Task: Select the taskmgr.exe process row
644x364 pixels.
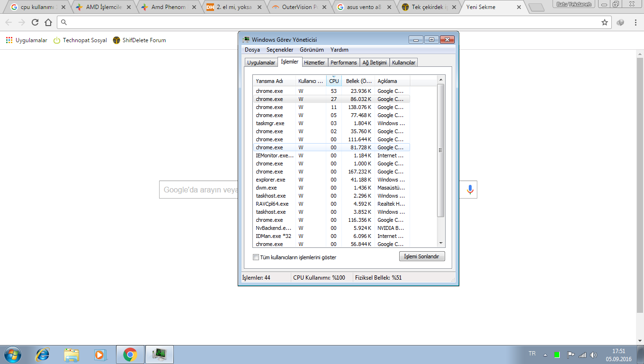Action: (x=331, y=123)
